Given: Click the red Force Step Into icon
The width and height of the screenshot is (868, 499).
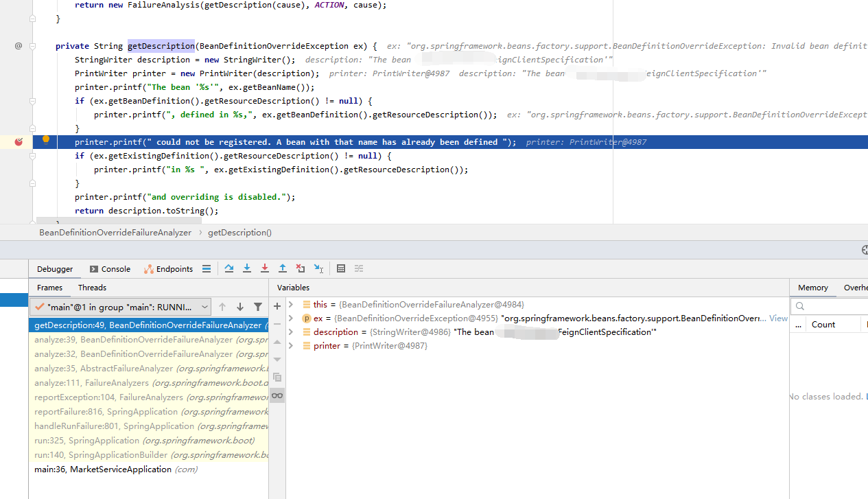Looking at the screenshot, I should coord(265,268).
